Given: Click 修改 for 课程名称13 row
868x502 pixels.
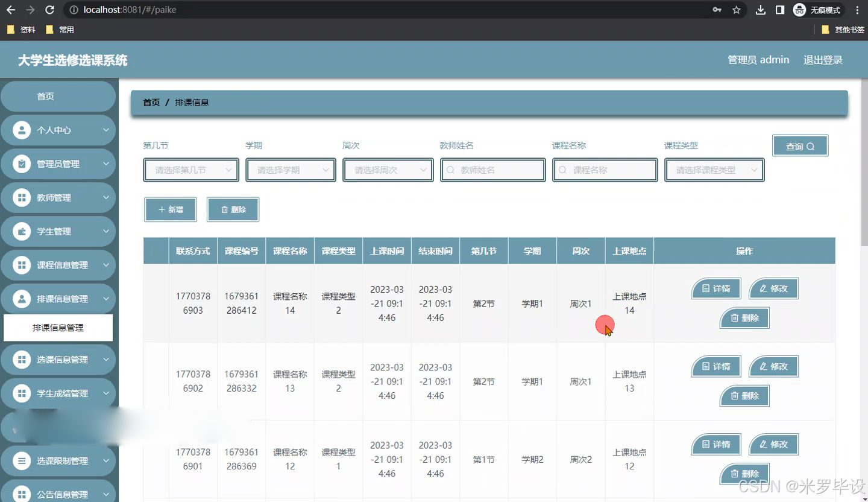Looking at the screenshot, I should (773, 366).
